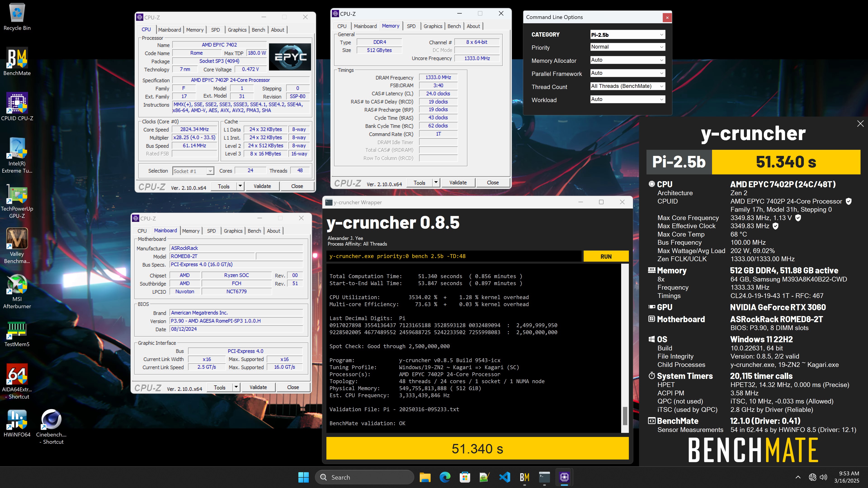Close the BenchMate result panel with X
The height and width of the screenshot is (488, 868).
(x=860, y=124)
